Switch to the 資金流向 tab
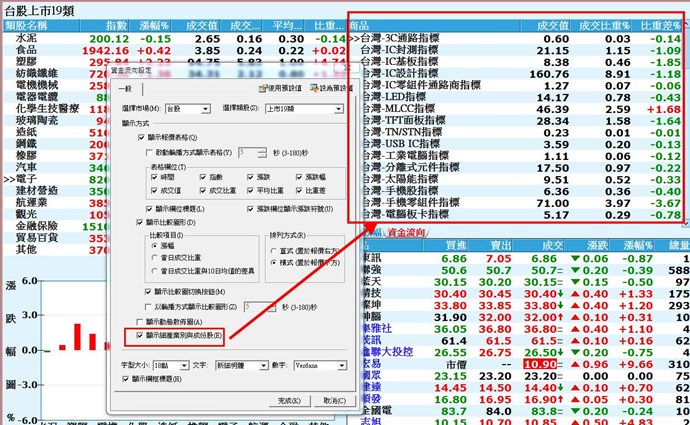Image resolution: width=690 pixels, height=425 pixels. pyautogui.click(x=405, y=232)
